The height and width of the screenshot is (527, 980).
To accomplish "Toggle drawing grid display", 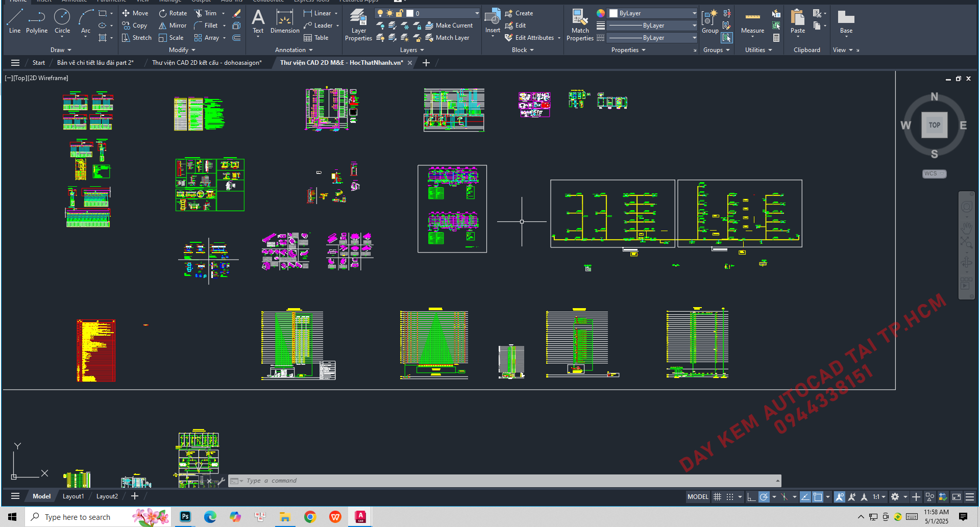I will 717,496.
